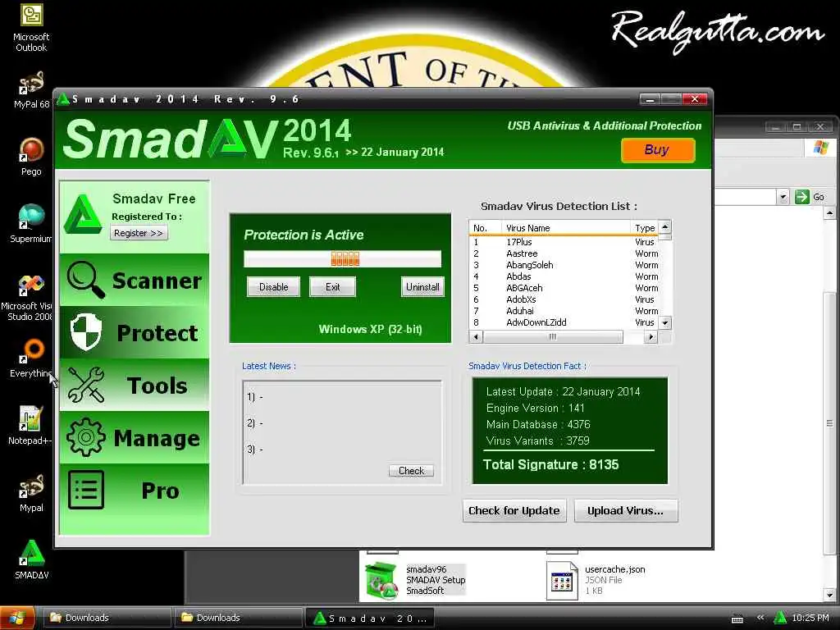Select the Everything desktop shortcut

pyautogui.click(x=31, y=358)
